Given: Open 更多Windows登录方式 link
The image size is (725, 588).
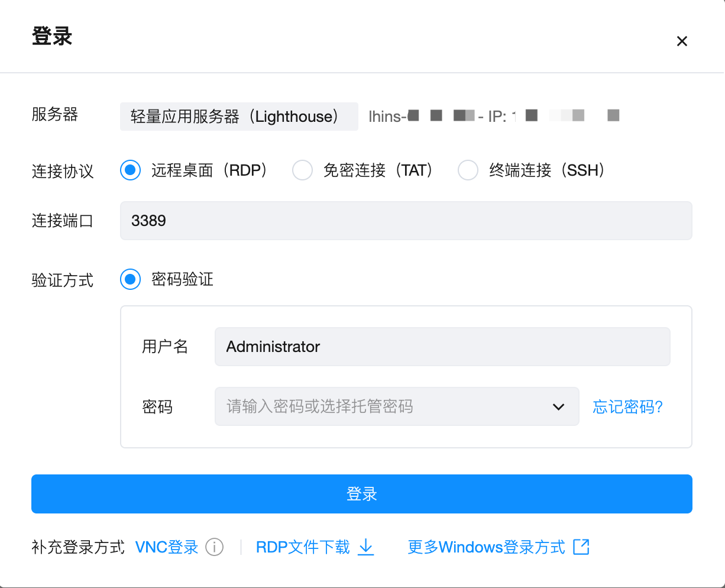Looking at the screenshot, I should pyautogui.click(x=487, y=547).
